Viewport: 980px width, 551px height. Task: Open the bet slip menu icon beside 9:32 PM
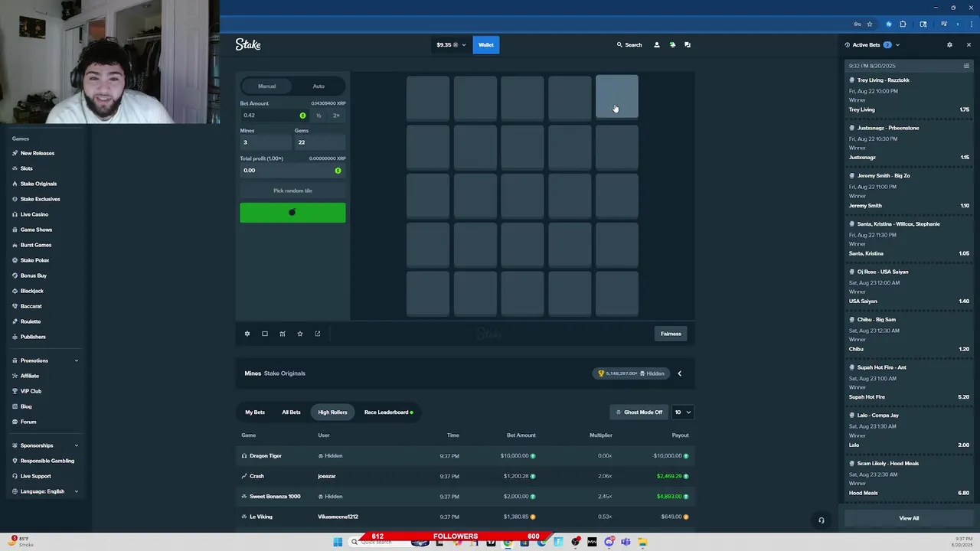click(966, 66)
